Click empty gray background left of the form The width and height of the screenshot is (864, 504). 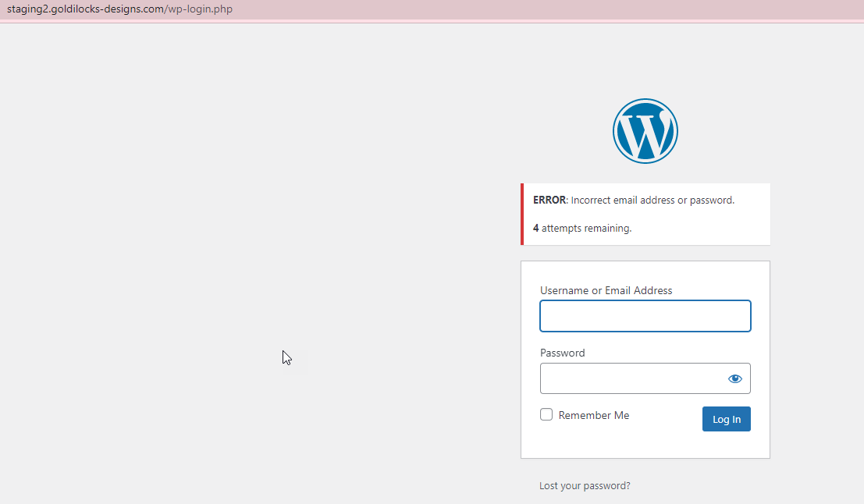point(234,234)
